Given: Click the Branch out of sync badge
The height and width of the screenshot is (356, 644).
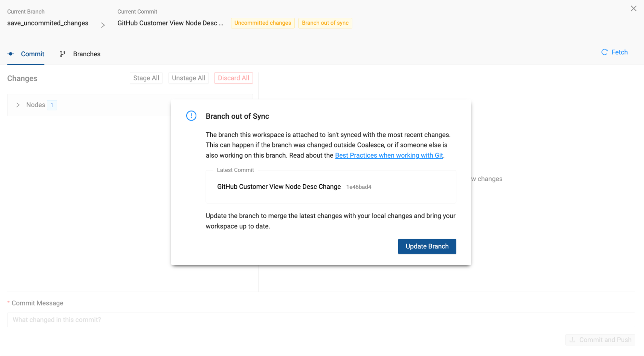Looking at the screenshot, I should tap(325, 23).
